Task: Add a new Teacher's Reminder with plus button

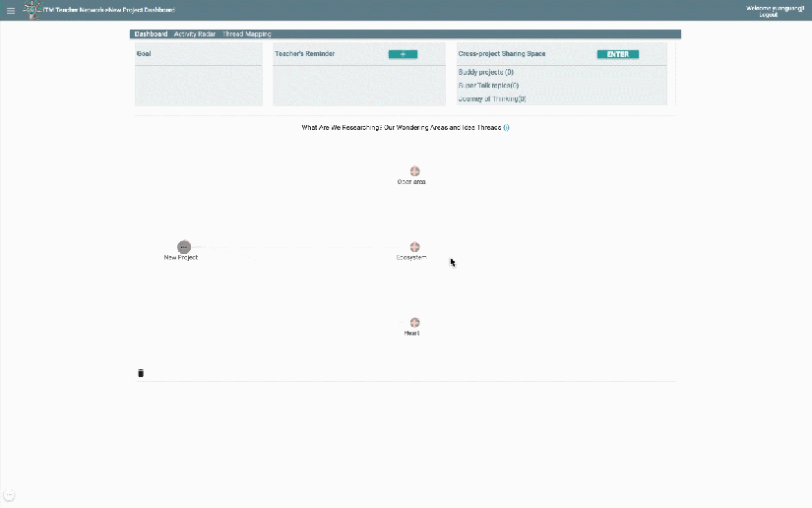Action: point(403,54)
